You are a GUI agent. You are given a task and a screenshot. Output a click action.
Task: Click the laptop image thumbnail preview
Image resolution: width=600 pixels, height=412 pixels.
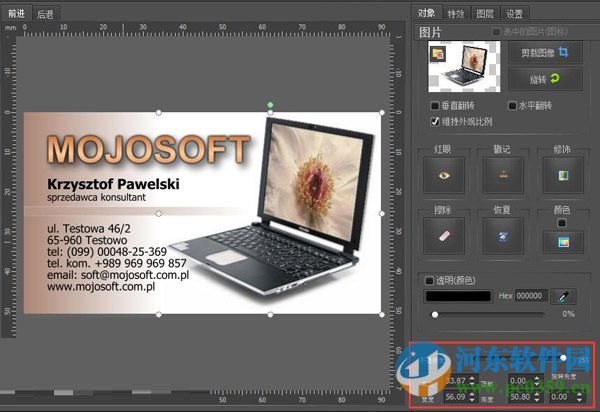(x=464, y=67)
